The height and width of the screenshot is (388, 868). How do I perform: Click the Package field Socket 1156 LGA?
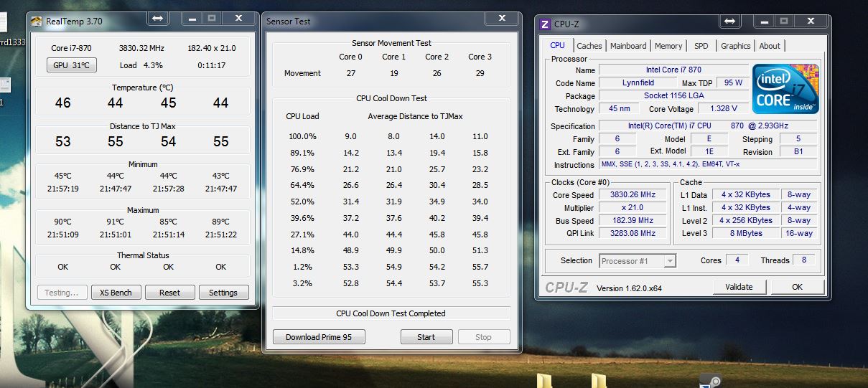(x=673, y=96)
